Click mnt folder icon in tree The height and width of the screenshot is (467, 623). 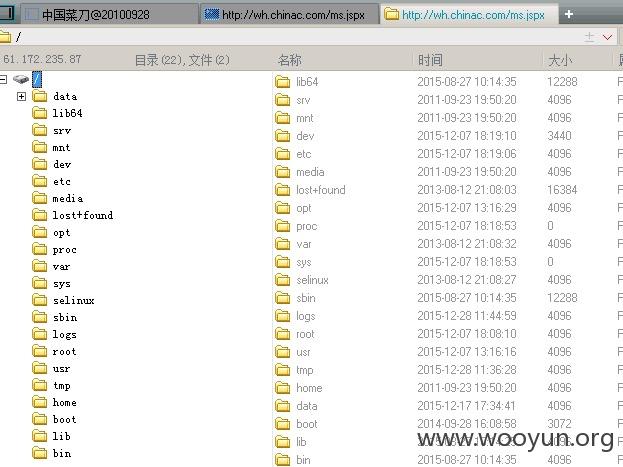[x=40, y=147]
